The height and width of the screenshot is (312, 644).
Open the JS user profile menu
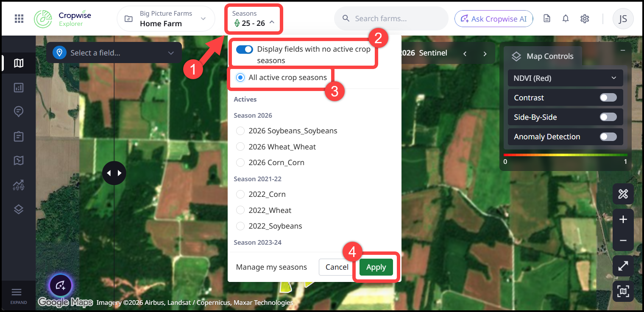coord(623,19)
